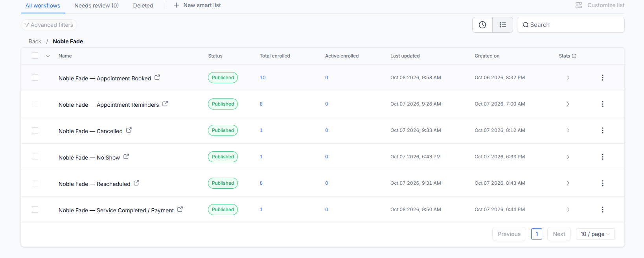Click total enrolled 8 for Appointment Reminders

point(261,104)
